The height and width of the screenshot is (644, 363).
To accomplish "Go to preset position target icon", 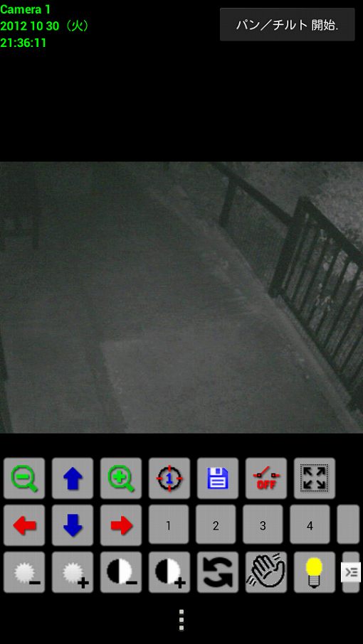I will click(x=169, y=478).
